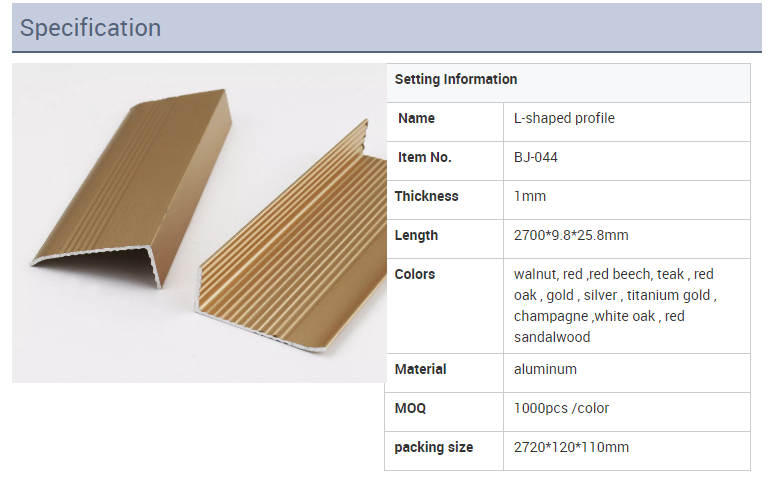Click the L-shaped profile value cell
Viewport: 770px width, 477px height.
click(564, 118)
